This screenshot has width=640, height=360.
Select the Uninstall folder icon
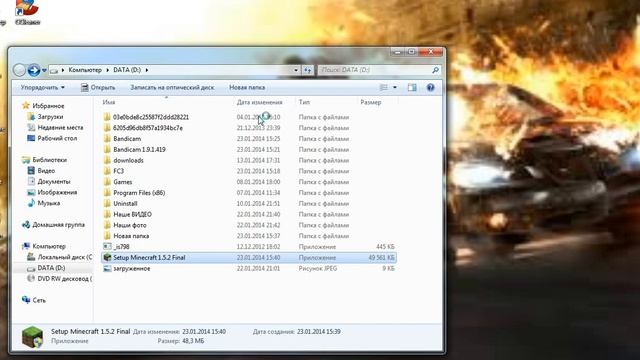pos(107,204)
